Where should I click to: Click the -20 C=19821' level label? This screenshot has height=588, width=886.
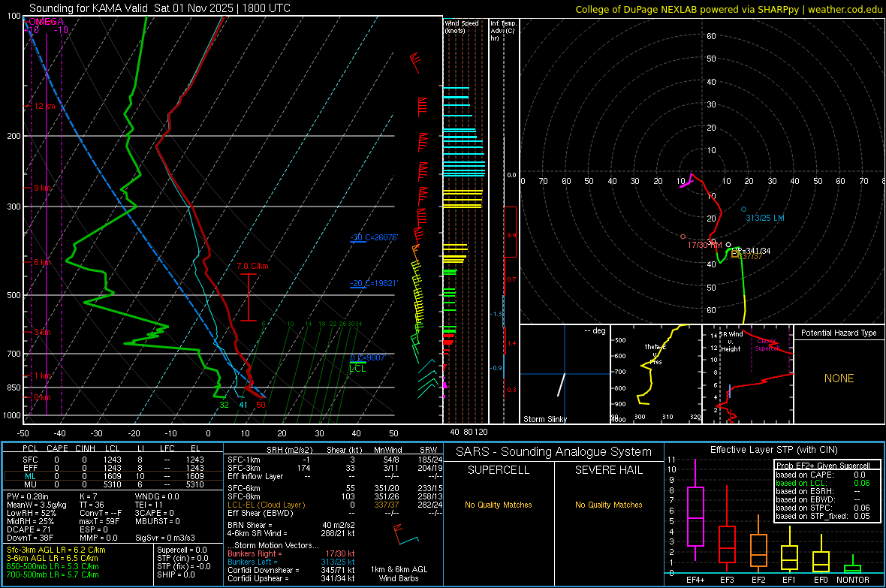(x=374, y=283)
